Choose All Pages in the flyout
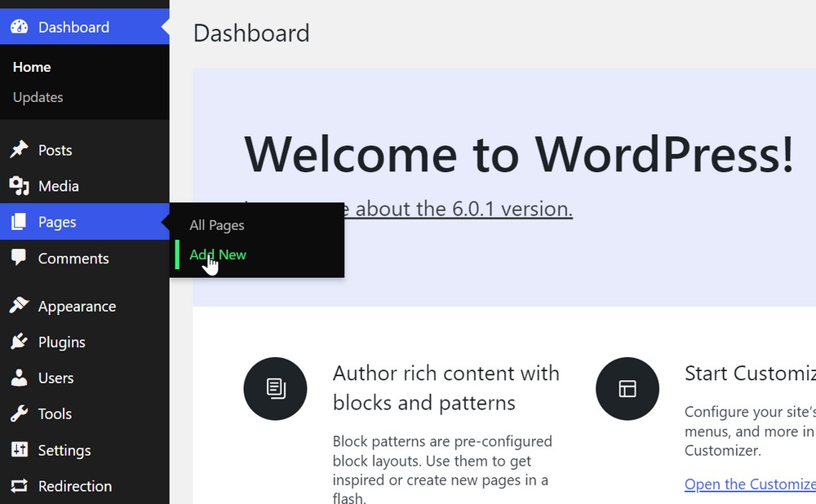 [x=216, y=225]
